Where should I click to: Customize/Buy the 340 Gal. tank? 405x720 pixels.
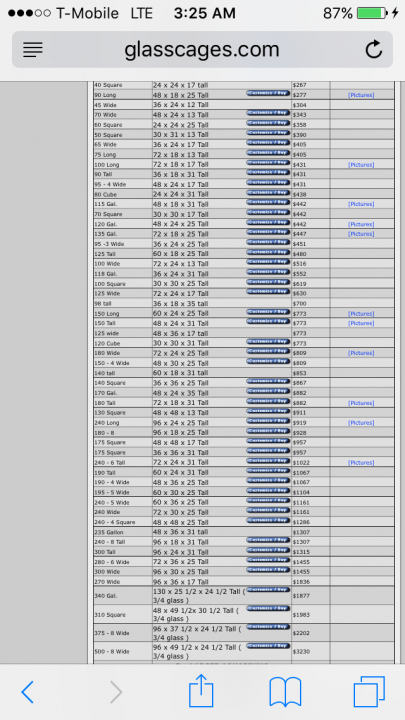pyautogui.click(x=268, y=590)
